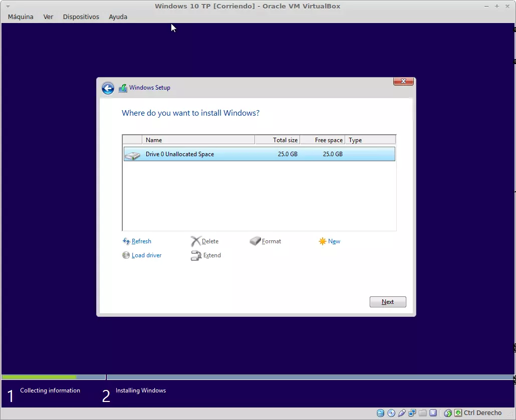516x420 pixels.
Task: Click the Refresh link
Action: (x=141, y=241)
